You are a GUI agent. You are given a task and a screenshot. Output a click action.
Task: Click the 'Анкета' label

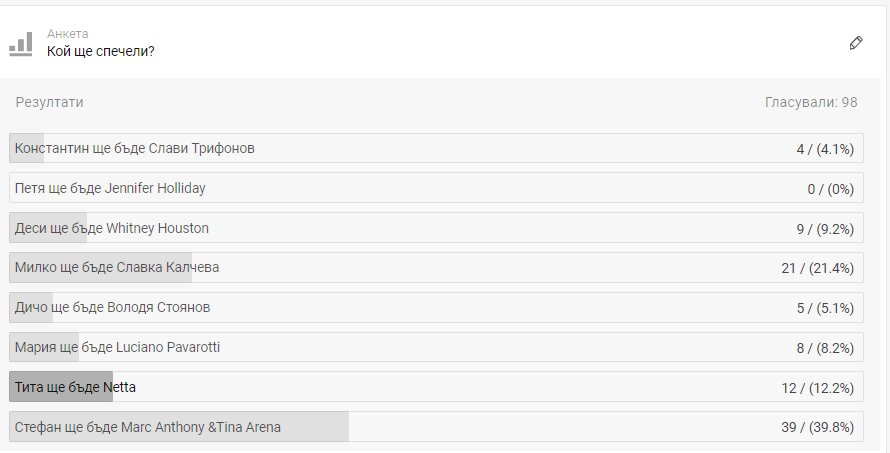(68, 34)
